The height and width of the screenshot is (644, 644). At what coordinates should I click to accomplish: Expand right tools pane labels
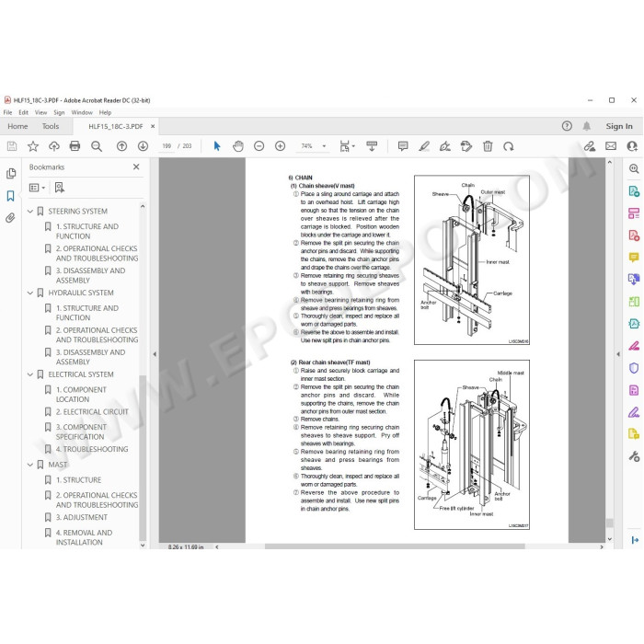click(x=635, y=540)
